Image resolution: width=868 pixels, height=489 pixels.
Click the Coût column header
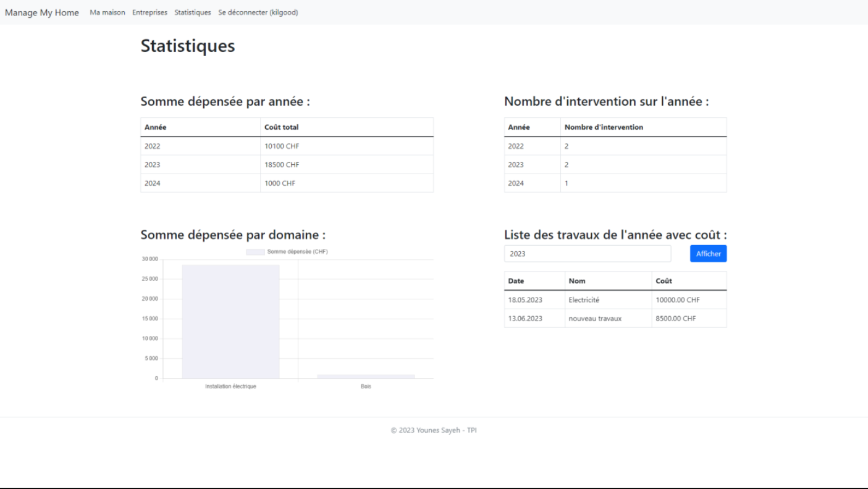pos(689,281)
